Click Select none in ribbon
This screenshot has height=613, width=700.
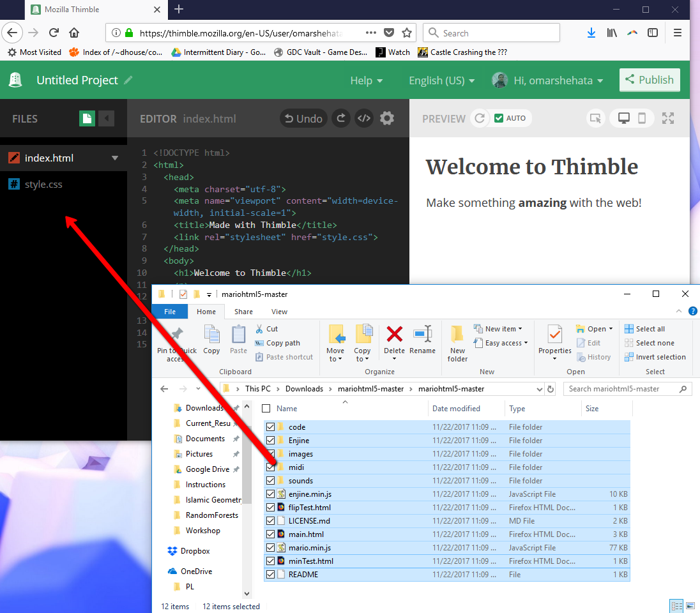650,343
